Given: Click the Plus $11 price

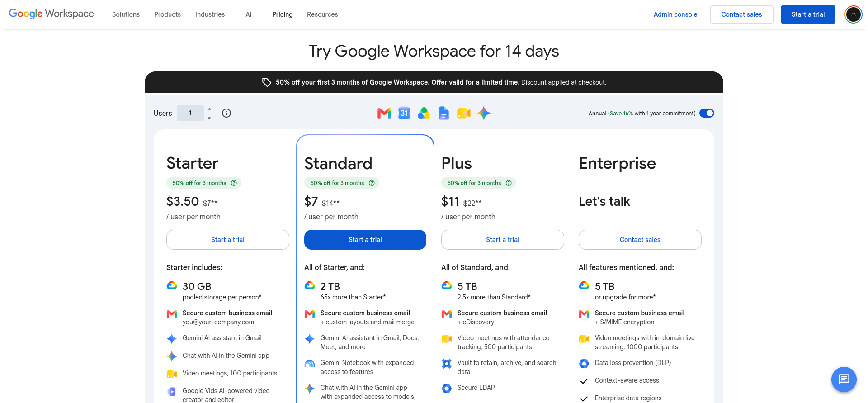Looking at the screenshot, I should point(450,201).
